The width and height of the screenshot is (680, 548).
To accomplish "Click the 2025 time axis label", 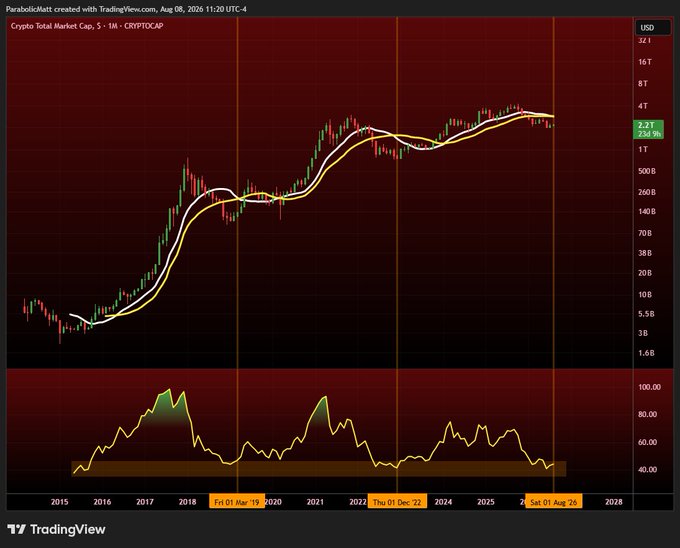I will tap(486, 502).
